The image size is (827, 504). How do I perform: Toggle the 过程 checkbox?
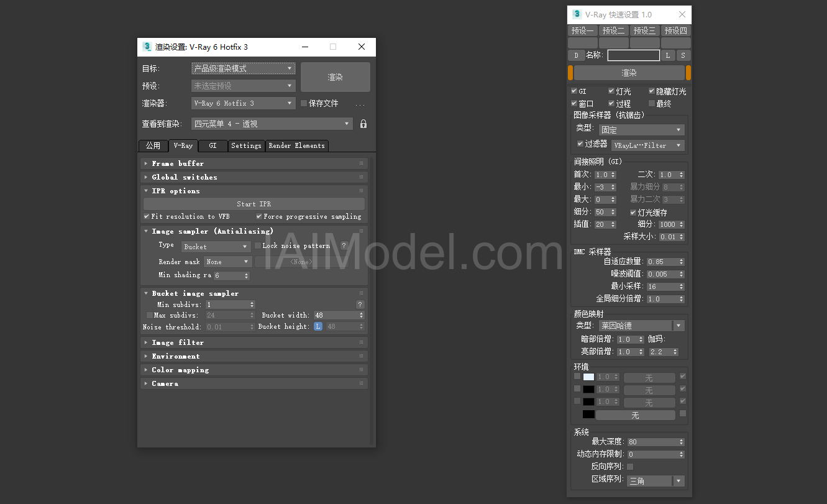coord(611,103)
